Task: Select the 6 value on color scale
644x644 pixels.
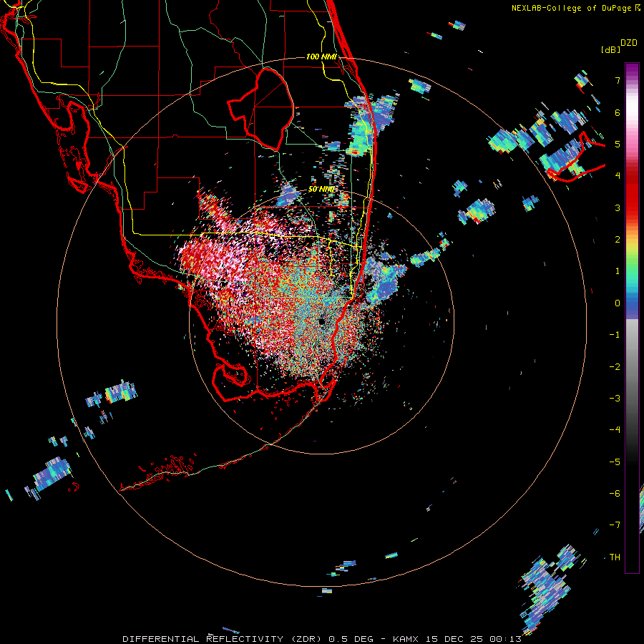Action: [x=618, y=112]
